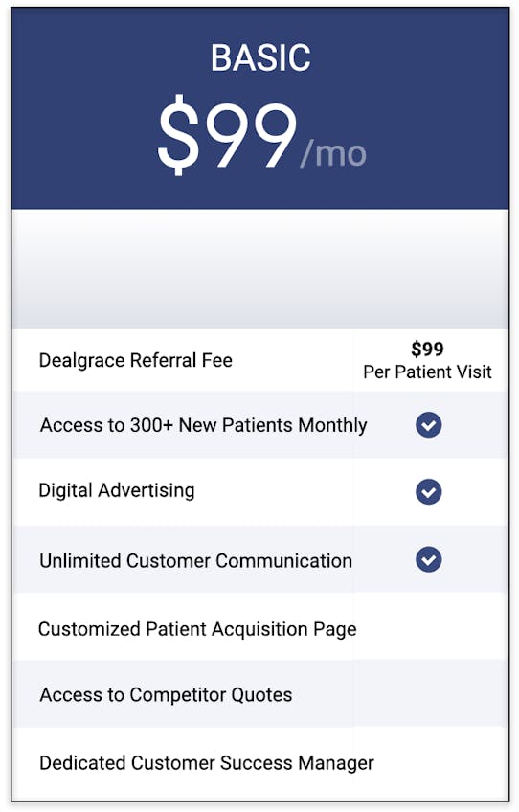Click the $99 monthly price text

228,135
